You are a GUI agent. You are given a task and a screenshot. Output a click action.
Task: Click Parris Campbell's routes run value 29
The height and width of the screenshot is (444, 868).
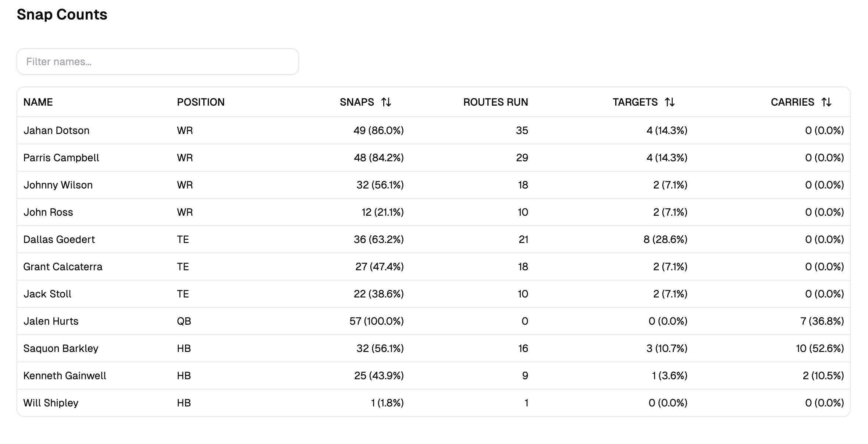[522, 158]
